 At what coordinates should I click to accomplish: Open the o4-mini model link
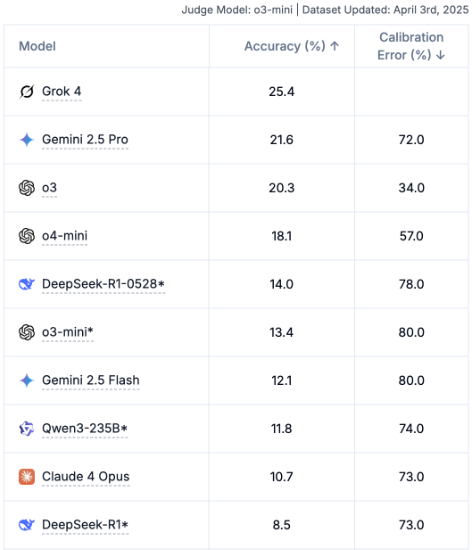(x=65, y=236)
